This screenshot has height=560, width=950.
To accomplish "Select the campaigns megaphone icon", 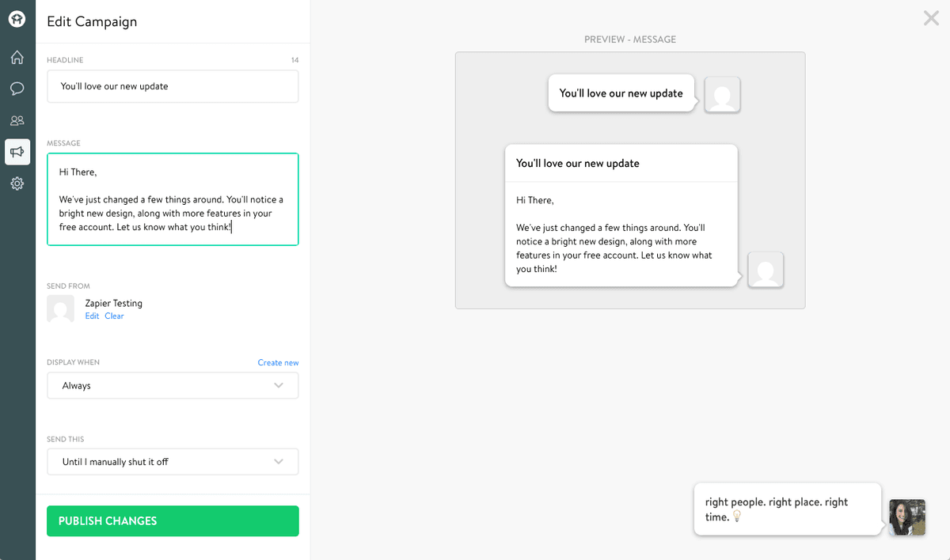I will tap(17, 152).
